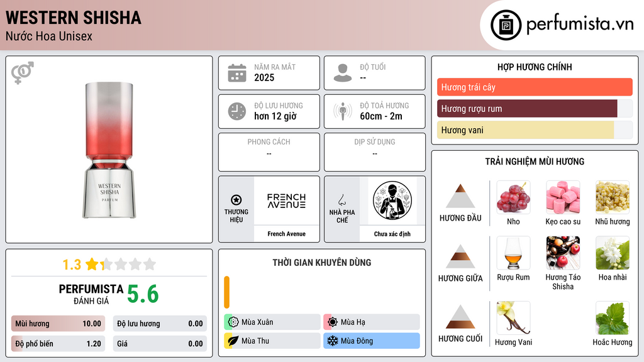The height and width of the screenshot is (362, 644).
Task: Select the Mùa Thu season label
Action: (x=255, y=341)
